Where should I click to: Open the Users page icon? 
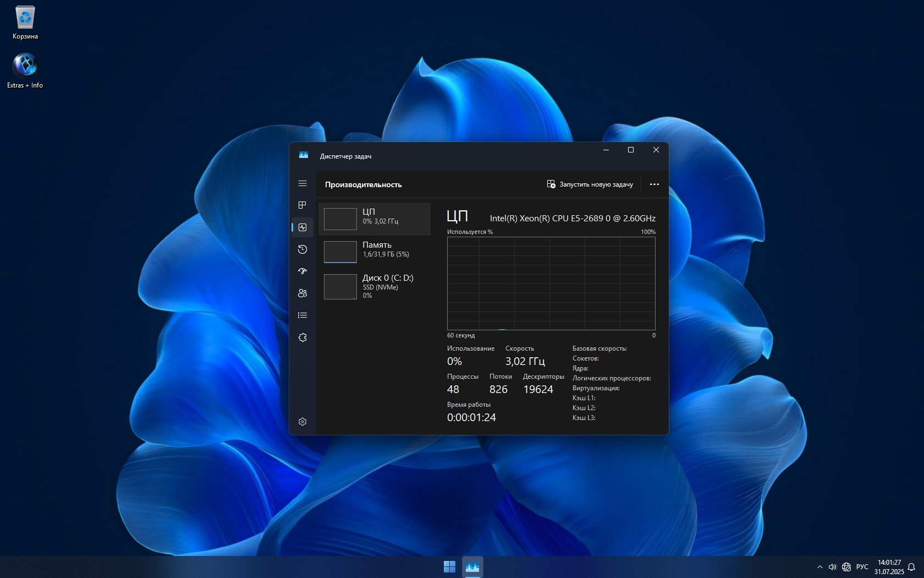302,293
